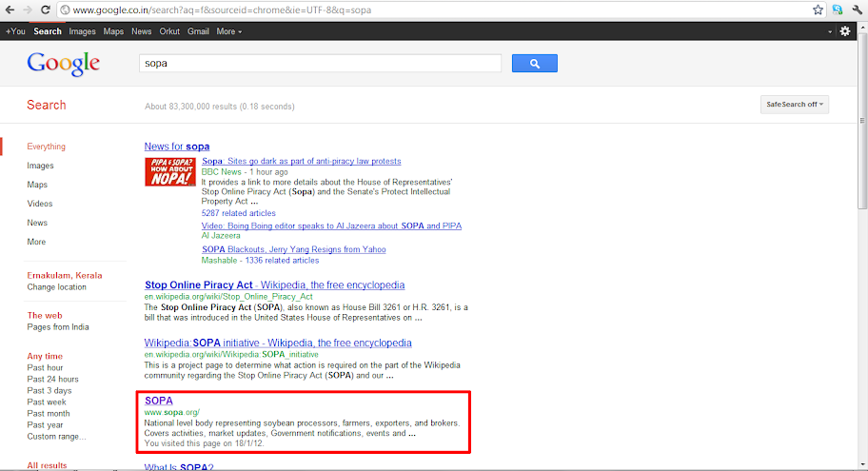Screen dimensions: 868x471
Task: Bookmark this page with the star icon
Action: [818, 10]
